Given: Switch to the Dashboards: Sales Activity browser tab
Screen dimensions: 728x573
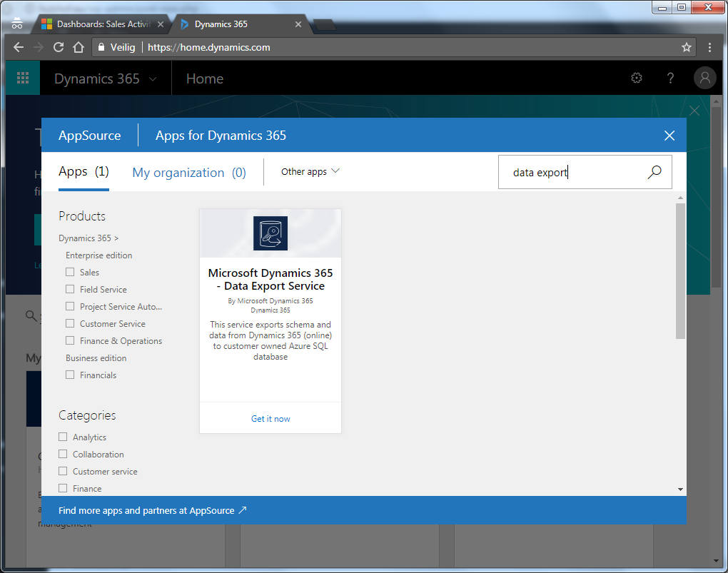Looking at the screenshot, I should [x=104, y=24].
